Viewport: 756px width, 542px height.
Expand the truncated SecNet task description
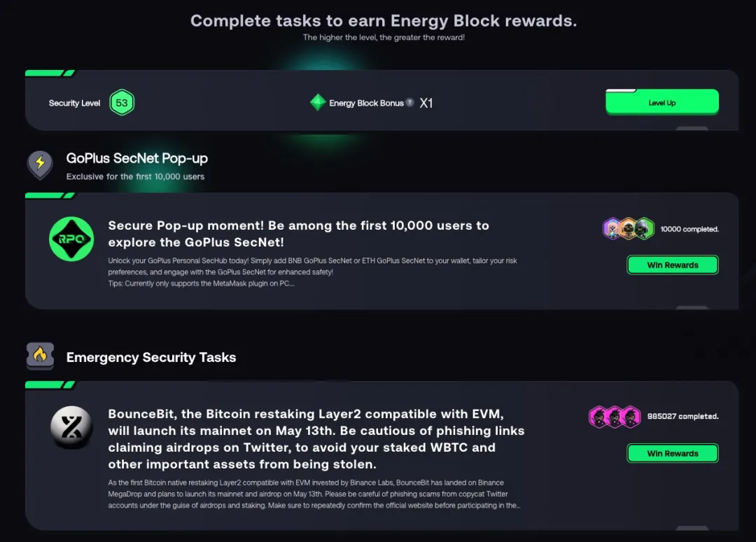tap(313, 272)
